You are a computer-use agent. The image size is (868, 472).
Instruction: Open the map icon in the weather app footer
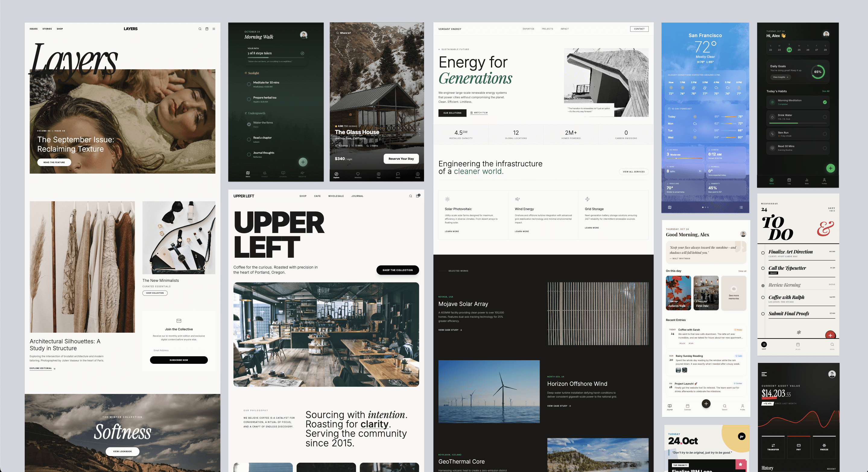[x=670, y=207]
